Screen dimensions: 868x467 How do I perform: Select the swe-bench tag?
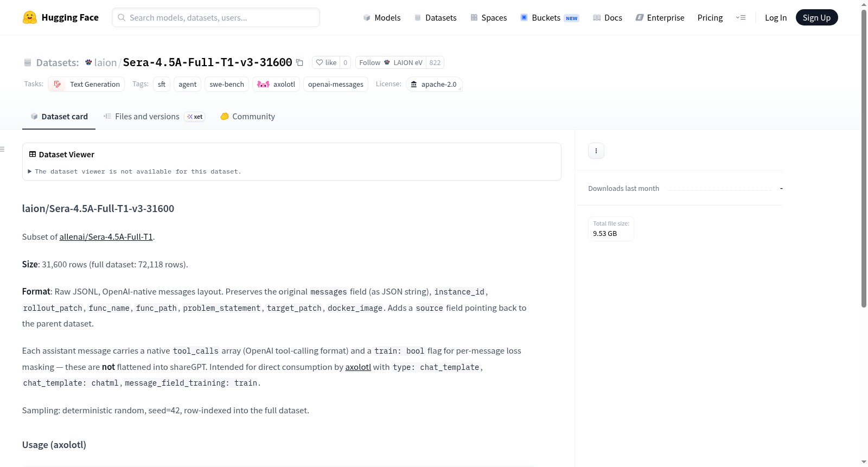227,84
